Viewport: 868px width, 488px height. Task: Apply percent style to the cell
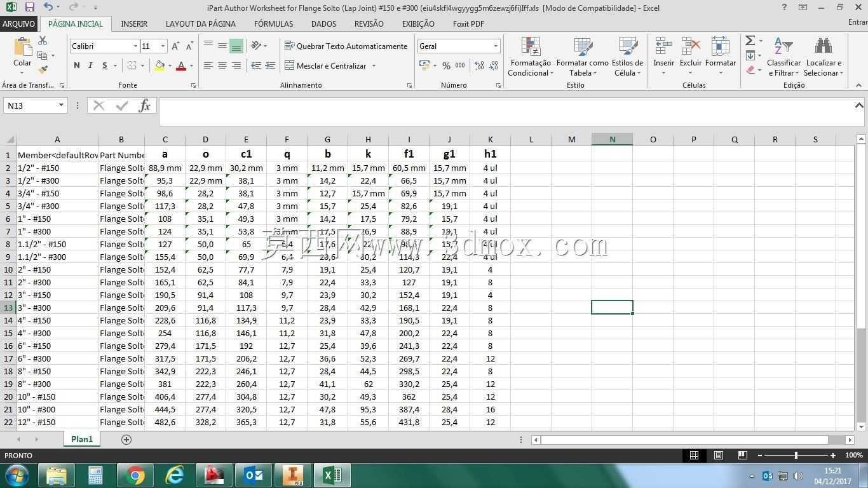point(446,65)
